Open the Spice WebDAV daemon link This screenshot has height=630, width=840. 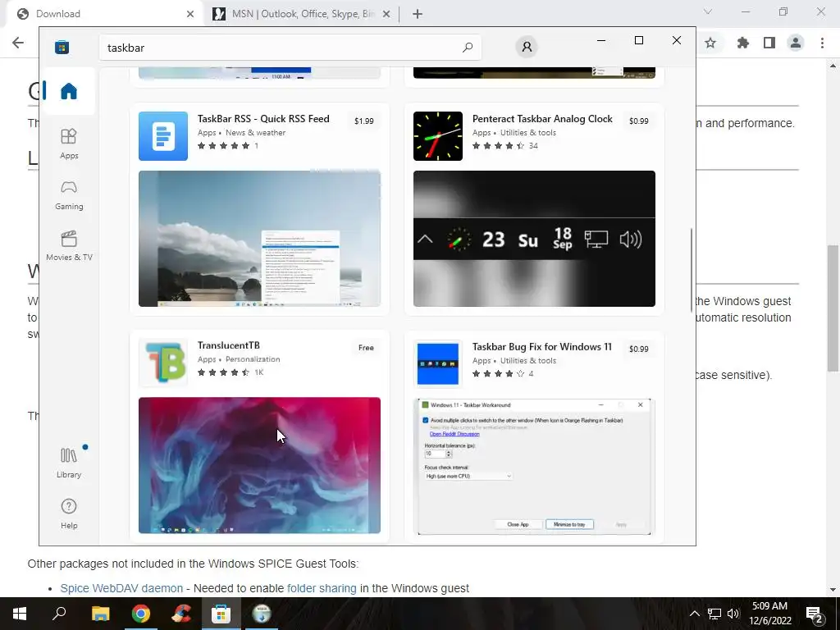(x=121, y=588)
